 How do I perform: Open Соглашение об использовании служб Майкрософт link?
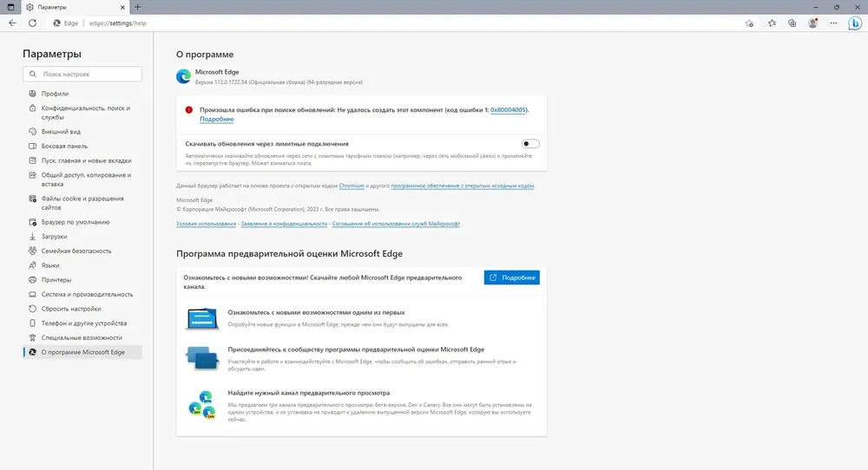click(396, 224)
